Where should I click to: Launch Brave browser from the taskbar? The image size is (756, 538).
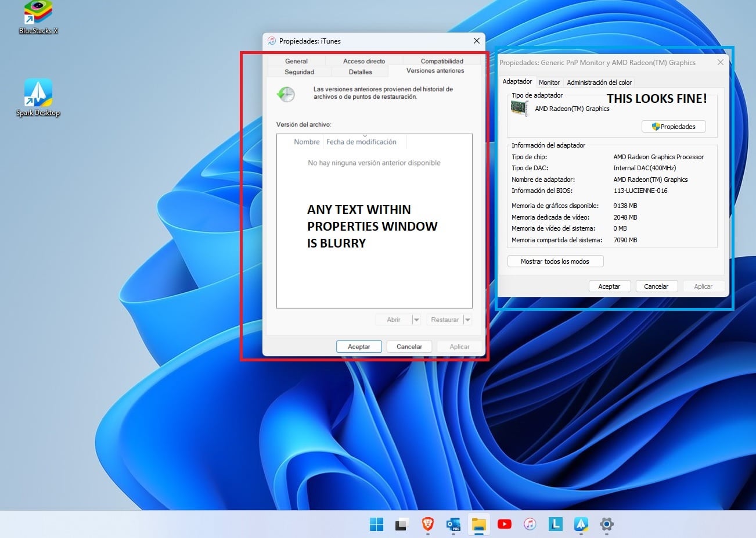tap(428, 524)
